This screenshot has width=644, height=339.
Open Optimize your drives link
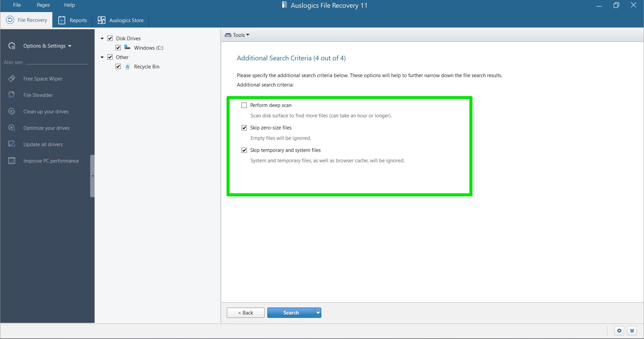pos(47,128)
